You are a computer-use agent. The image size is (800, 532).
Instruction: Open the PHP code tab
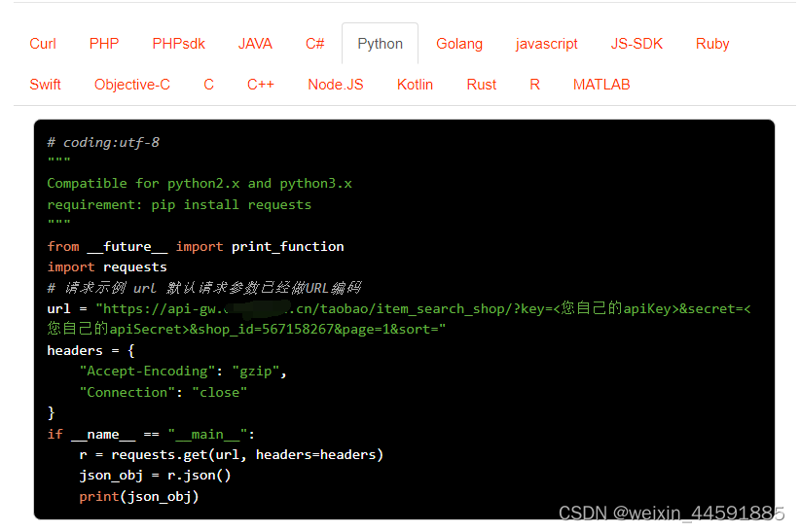click(104, 44)
